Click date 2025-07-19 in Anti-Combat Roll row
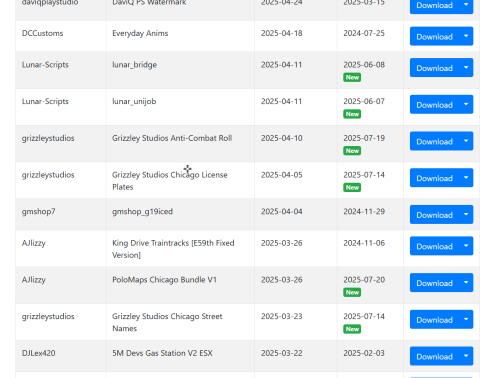 tap(364, 138)
